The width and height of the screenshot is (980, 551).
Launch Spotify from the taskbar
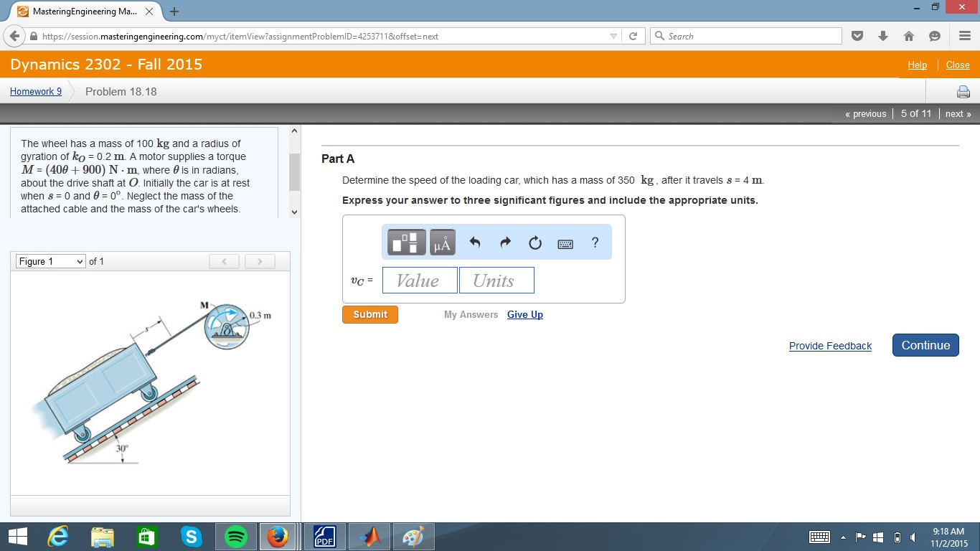pyautogui.click(x=235, y=536)
